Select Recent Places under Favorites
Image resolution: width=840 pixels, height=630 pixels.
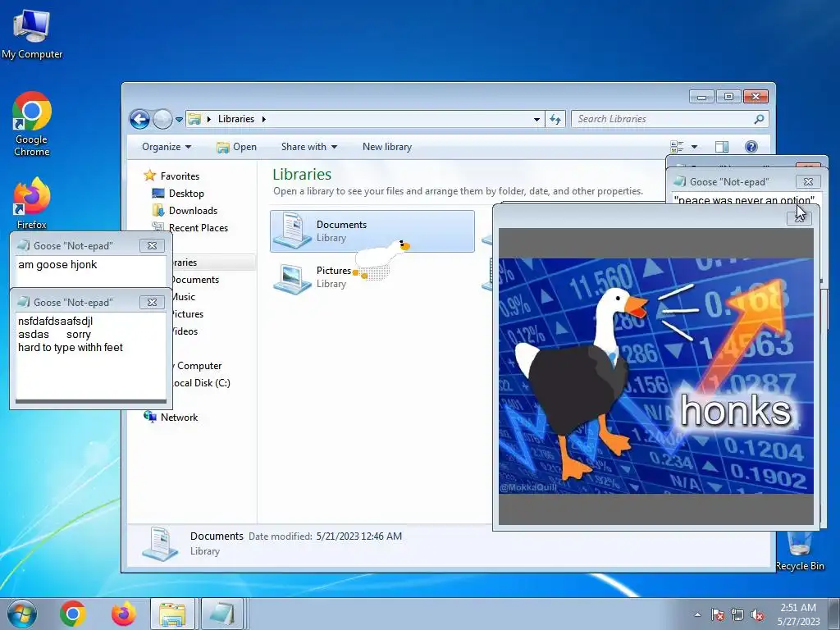(199, 228)
